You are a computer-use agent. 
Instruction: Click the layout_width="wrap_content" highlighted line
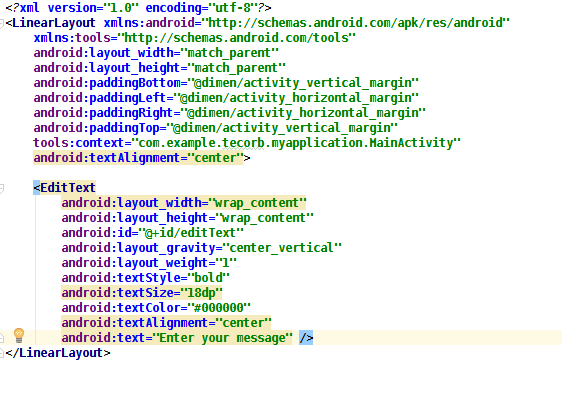pyautogui.click(x=184, y=203)
